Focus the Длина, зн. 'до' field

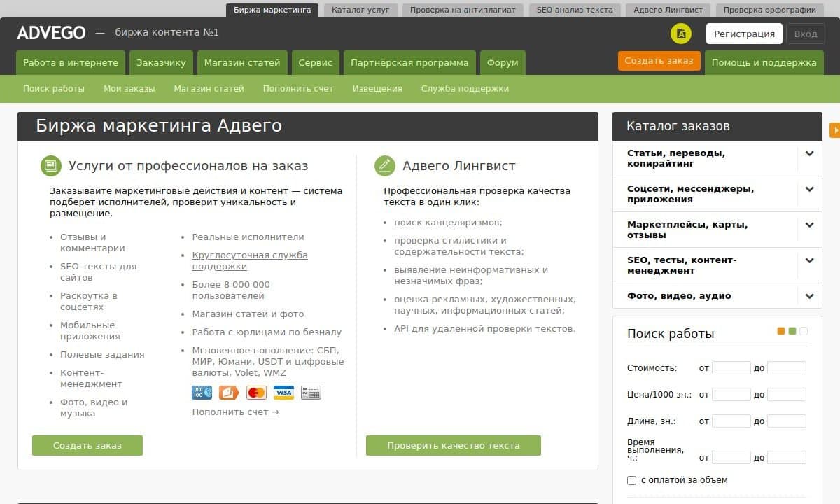pos(787,421)
